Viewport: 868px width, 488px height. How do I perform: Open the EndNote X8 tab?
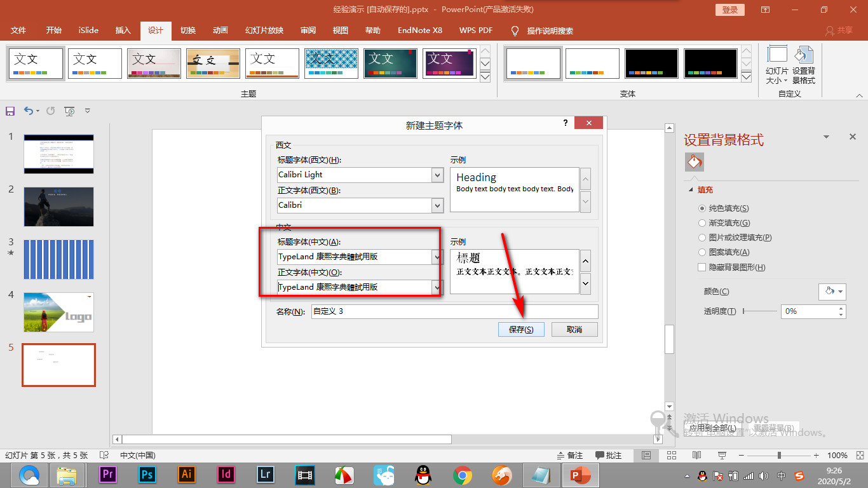tap(419, 30)
